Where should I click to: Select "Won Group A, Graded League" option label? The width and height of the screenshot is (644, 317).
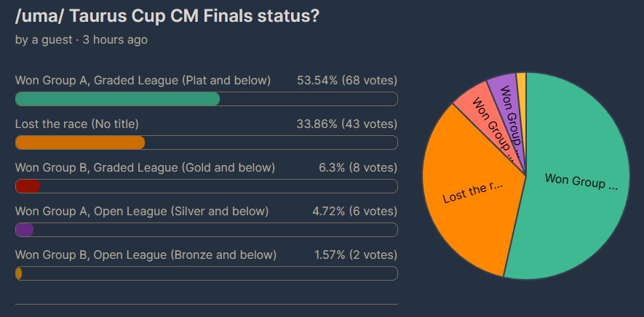[143, 80]
